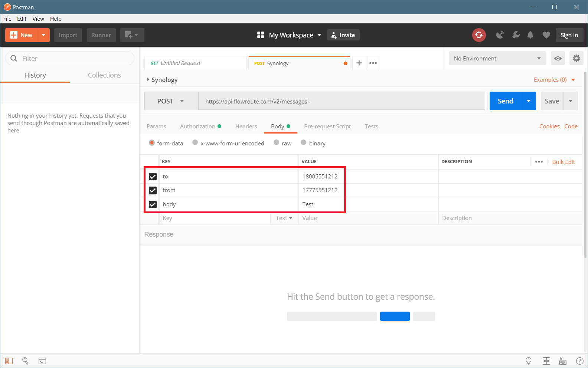Open the Send button dropdown arrow
Viewport: 588px width, 368px height.
pyautogui.click(x=529, y=101)
